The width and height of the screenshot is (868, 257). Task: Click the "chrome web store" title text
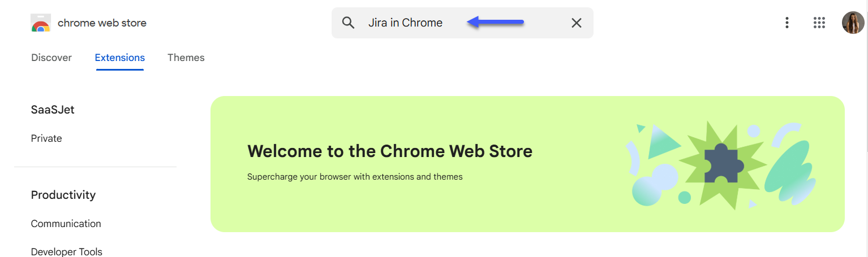102,23
